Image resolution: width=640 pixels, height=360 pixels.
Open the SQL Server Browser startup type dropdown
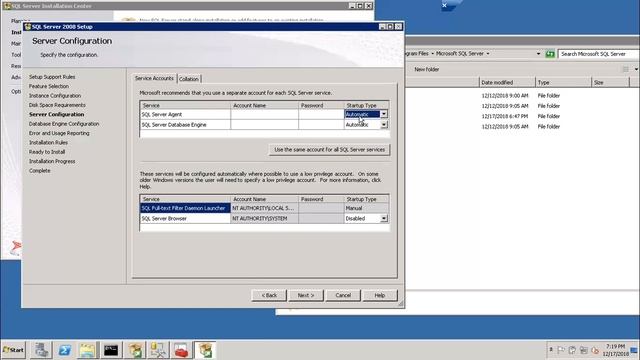[x=384, y=218]
